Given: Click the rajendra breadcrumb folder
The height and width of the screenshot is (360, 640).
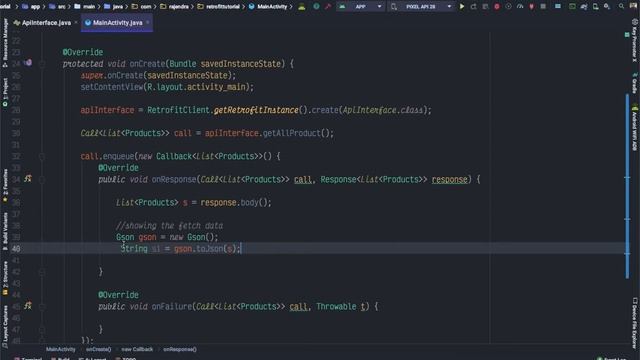Looking at the screenshot, I should coord(175,7).
